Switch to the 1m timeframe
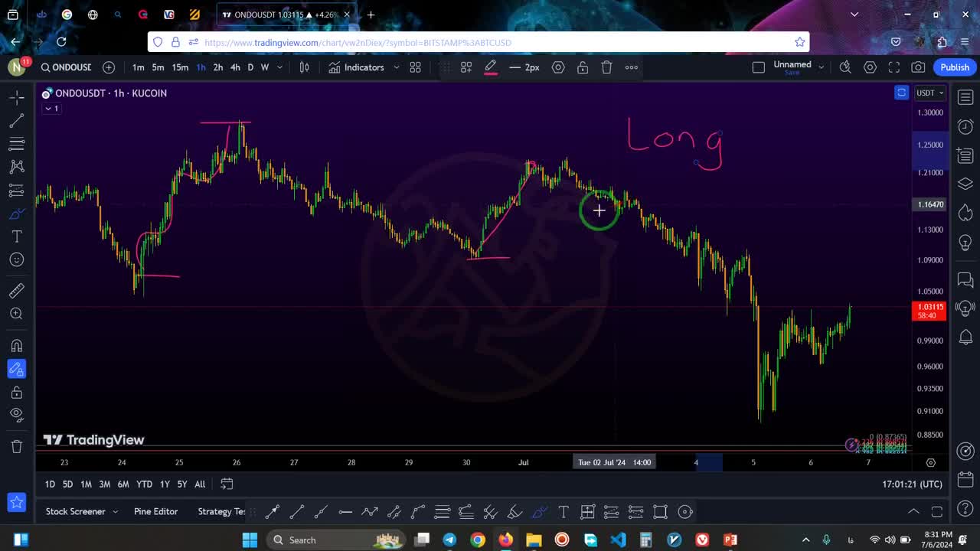980x551 pixels. (x=138, y=67)
